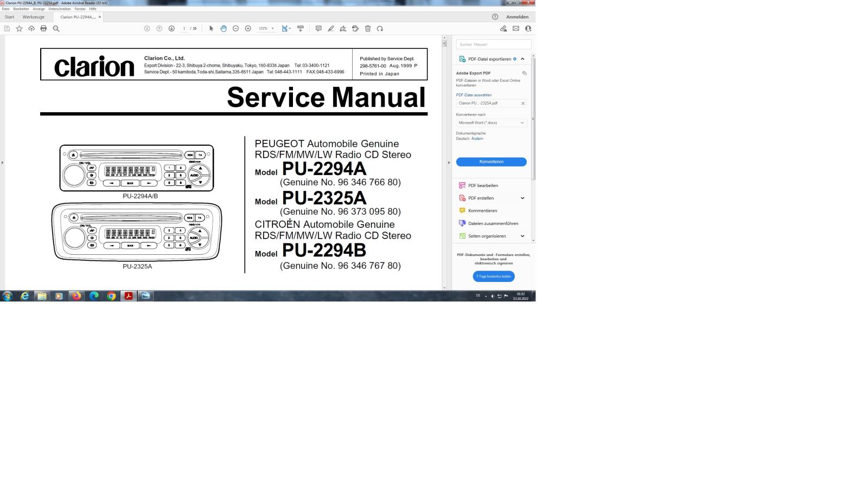The image size is (868, 488).
Task: Click the document vertical scrollbar
Action: (x=444, y=163)
